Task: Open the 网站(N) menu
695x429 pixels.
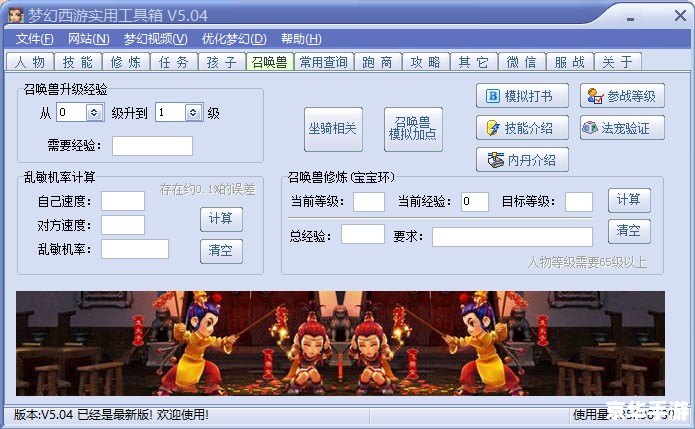Action: [x=88, y=39]
